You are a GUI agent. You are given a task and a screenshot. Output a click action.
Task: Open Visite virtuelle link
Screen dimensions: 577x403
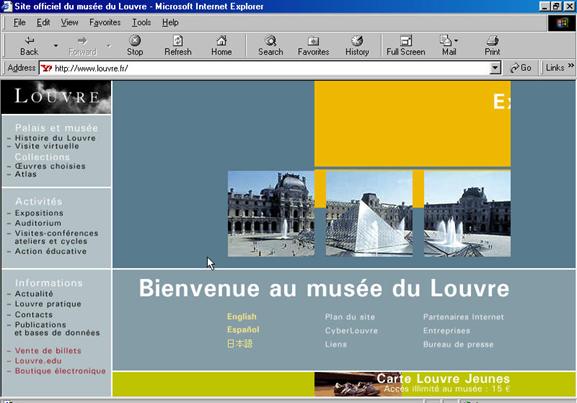(47, 146)
